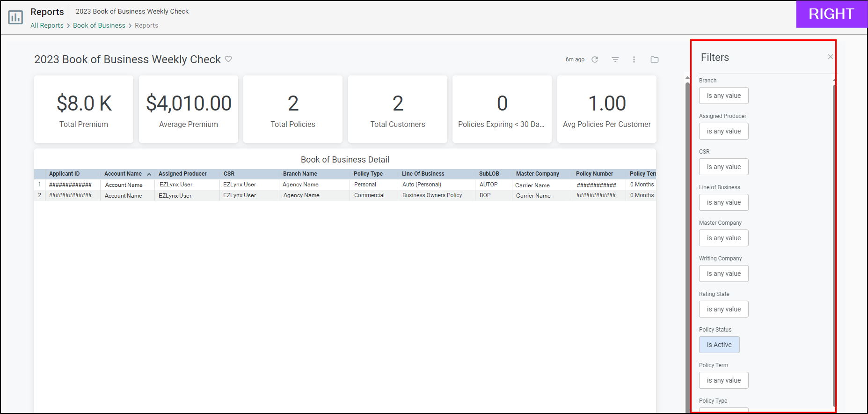Open the folder icon next to dashboard actions
868x414 pixels.
tap(655, 59)
